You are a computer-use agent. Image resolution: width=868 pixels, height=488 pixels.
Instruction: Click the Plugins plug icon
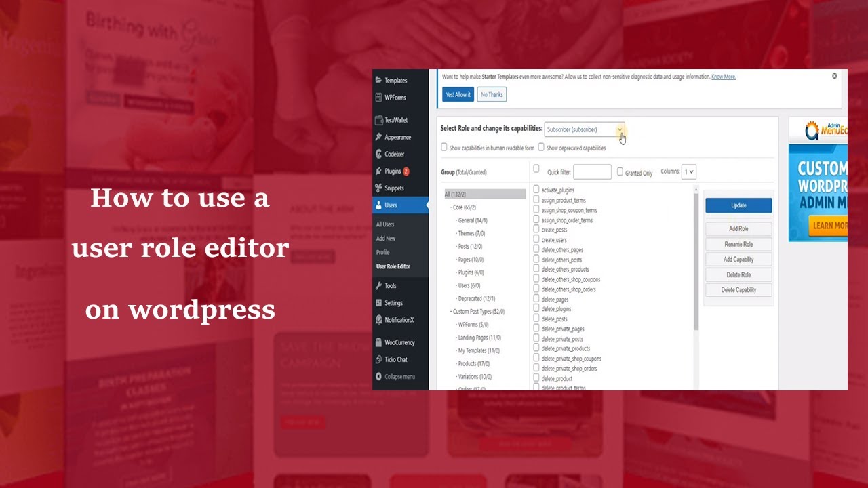click(x=379, y=171)
